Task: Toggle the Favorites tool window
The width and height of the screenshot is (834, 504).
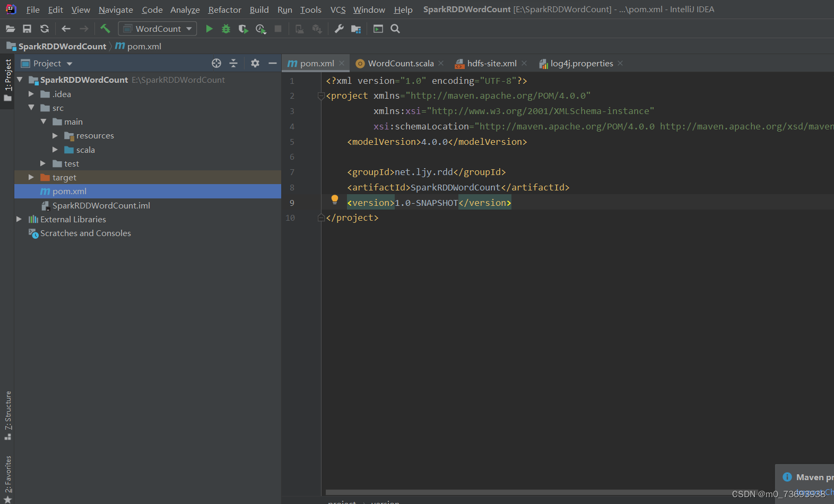Action: 7,479
